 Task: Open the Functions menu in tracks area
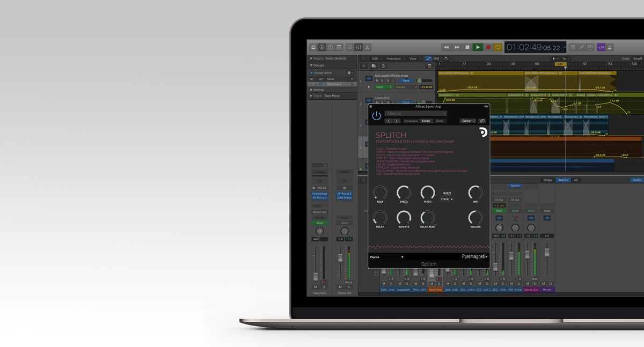(395, 58)
